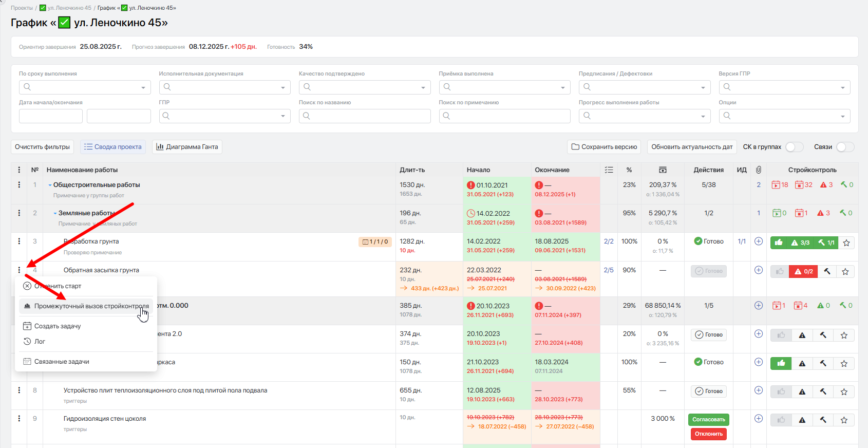868x448 pixels.
Task: Click Сохранить версию button
Action: click(x=605, y=147)
